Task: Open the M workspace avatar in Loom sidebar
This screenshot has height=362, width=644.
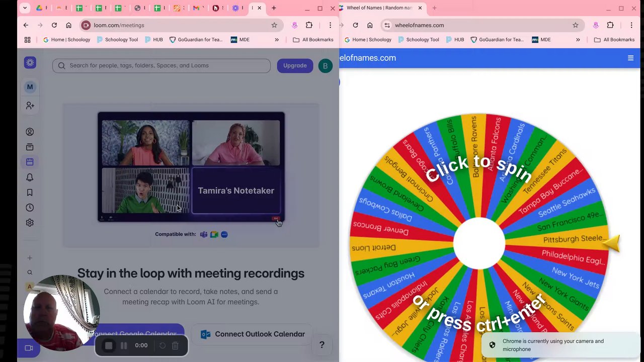Action: pyautogui.click(x=30, y=87)
